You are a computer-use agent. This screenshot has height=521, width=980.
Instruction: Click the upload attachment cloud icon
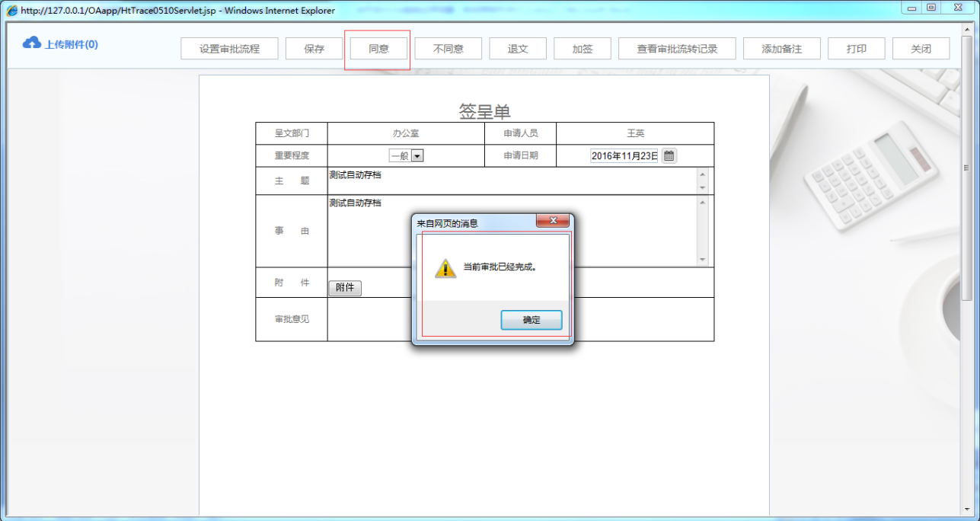pyautogui.click(x=30, y=43)
